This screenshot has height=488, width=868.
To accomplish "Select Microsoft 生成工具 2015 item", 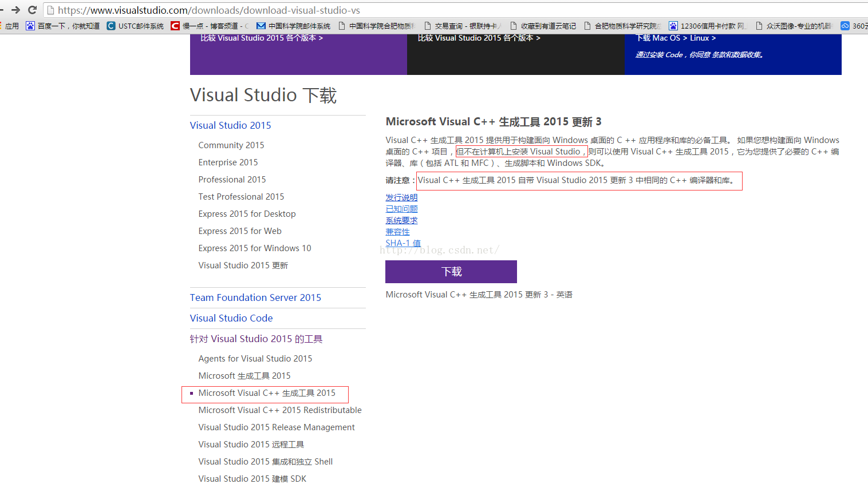I will point(244,376).
